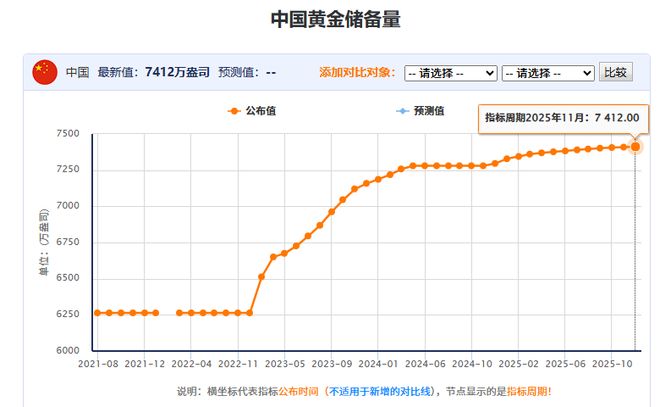Click the highlighted 2025年11月 data point
This screenshot has height=407, width=660.
[635, 146]
